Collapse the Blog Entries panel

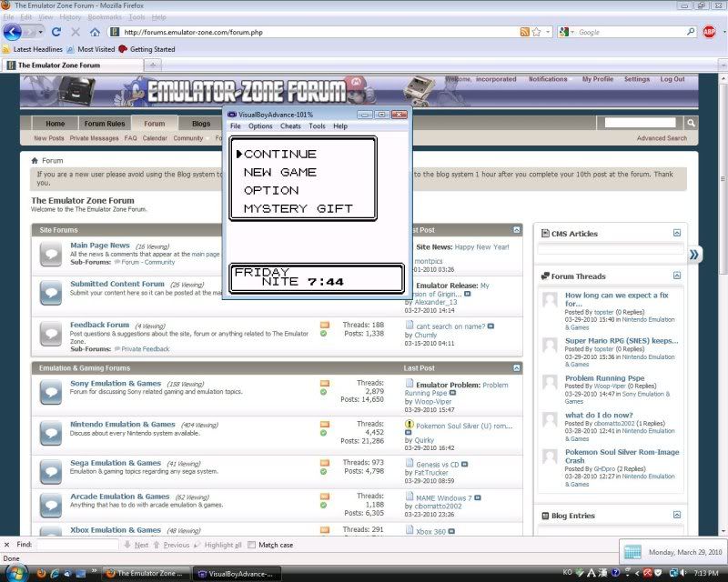click(677, 516)
